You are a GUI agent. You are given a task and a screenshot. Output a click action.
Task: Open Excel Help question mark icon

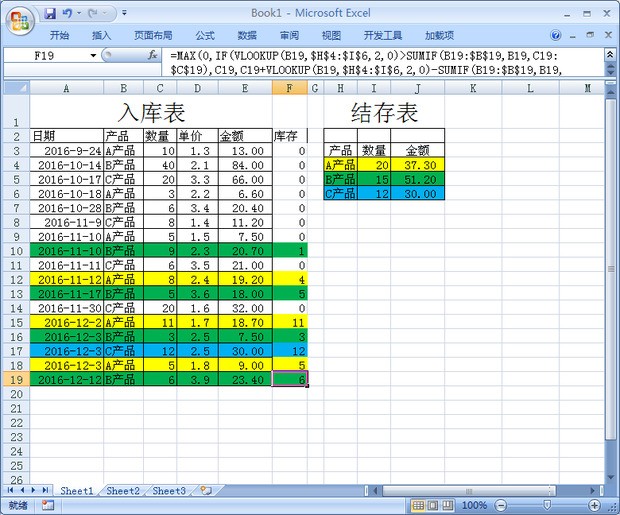(556, 36)
